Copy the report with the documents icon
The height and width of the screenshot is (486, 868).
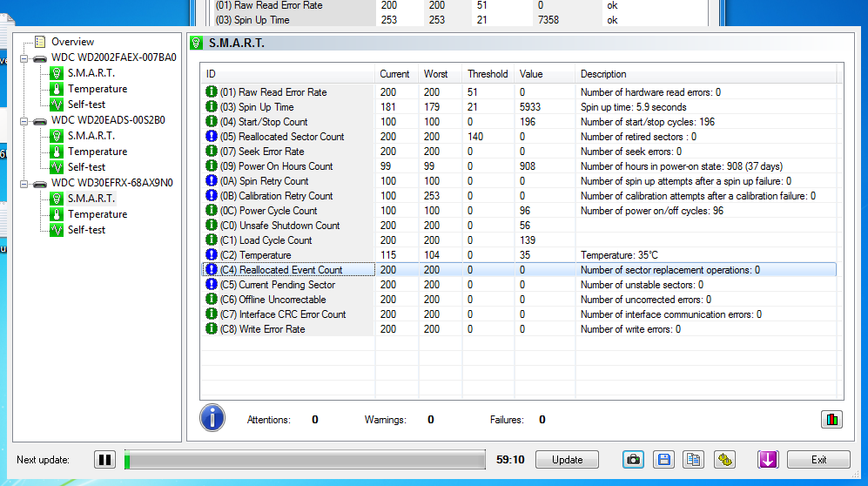[694, 459]
